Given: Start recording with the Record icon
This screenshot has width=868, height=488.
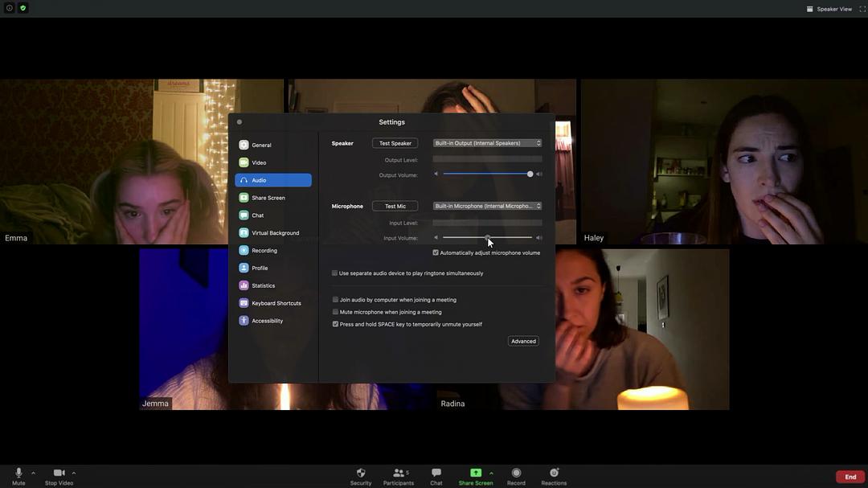Looking at the screenshot, I should 516,474.
